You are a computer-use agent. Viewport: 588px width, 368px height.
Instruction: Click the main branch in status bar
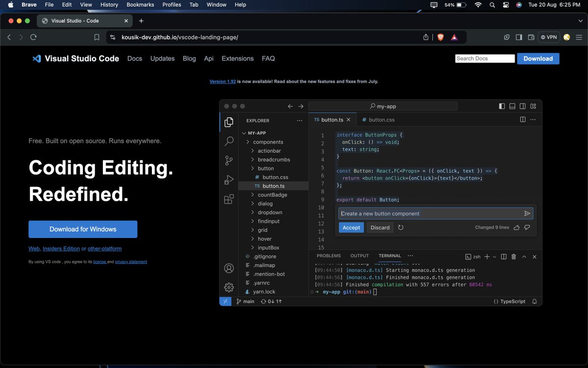pos(245,301)
